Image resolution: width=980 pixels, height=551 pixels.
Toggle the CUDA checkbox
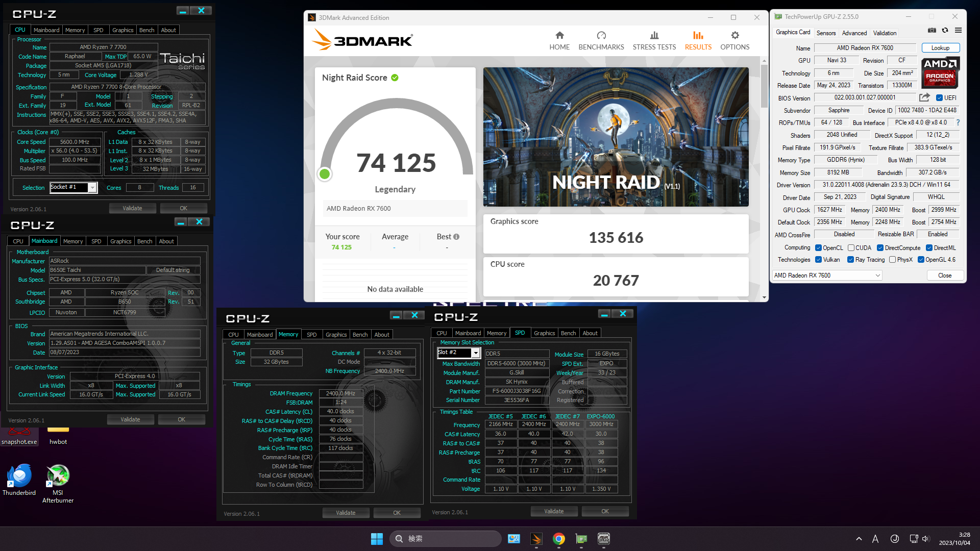pyautogui.click(x=851, y=248)
